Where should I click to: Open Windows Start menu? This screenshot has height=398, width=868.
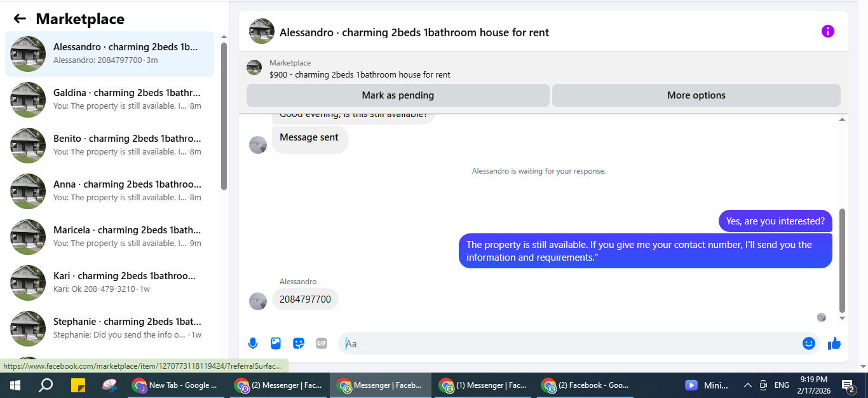(x=15, y=385)
